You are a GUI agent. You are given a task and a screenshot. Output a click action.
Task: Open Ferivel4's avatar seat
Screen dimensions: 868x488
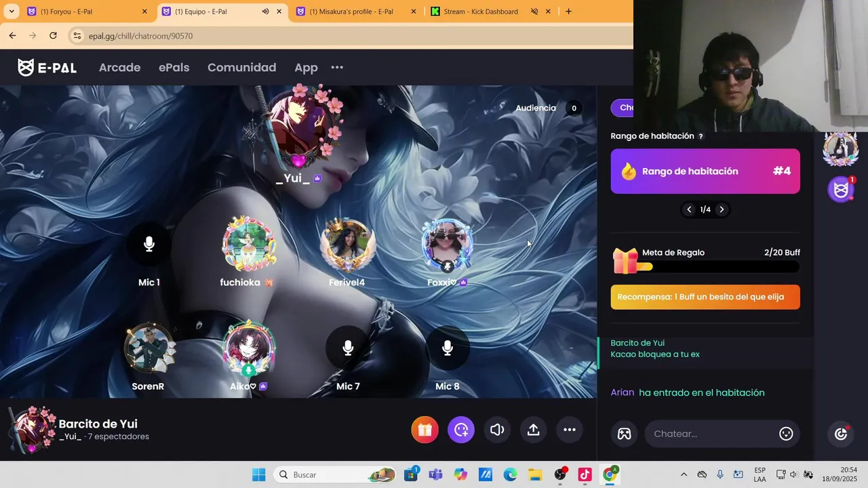point(347,244)
